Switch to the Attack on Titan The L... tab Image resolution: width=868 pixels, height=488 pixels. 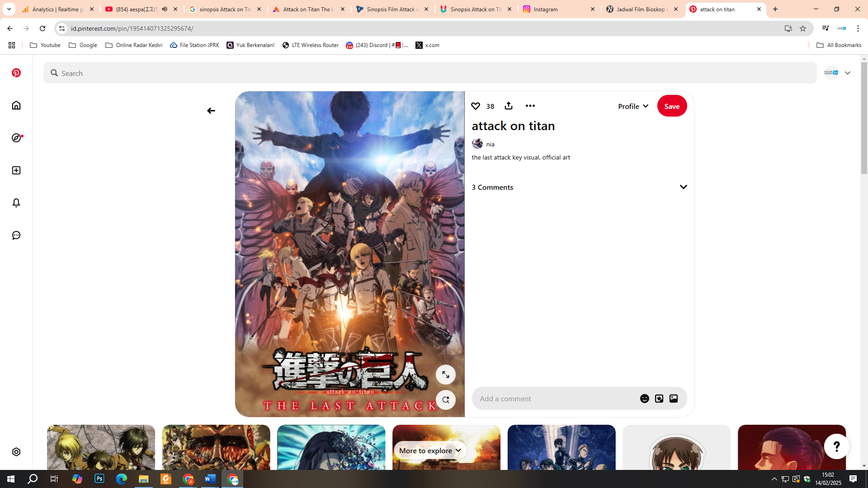pos(309,9)
